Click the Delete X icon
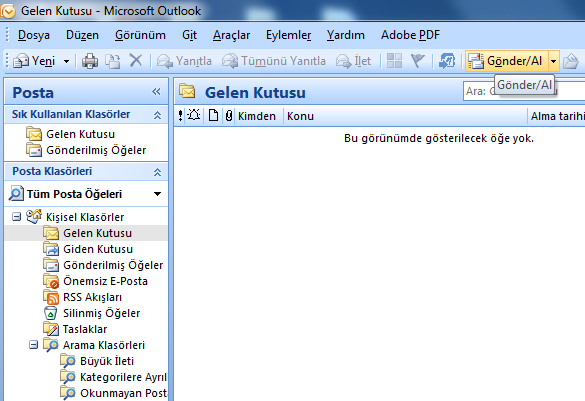This screenshot has width=585, height=401. [136, 60]
